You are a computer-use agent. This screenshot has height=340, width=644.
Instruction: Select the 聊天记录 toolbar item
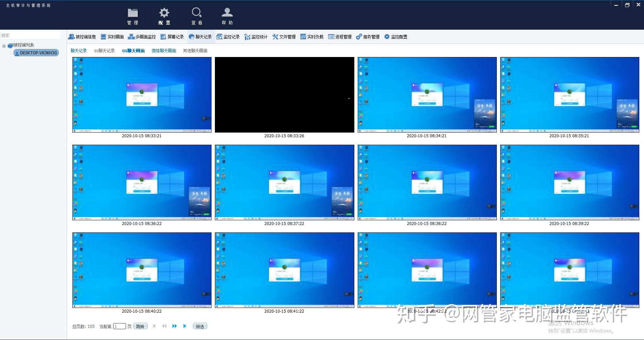point(200,37)
